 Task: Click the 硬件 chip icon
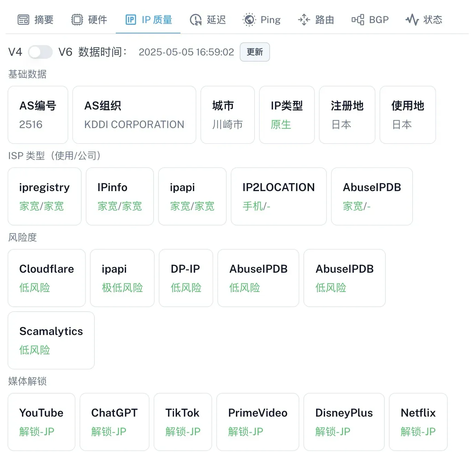(77, 20)
